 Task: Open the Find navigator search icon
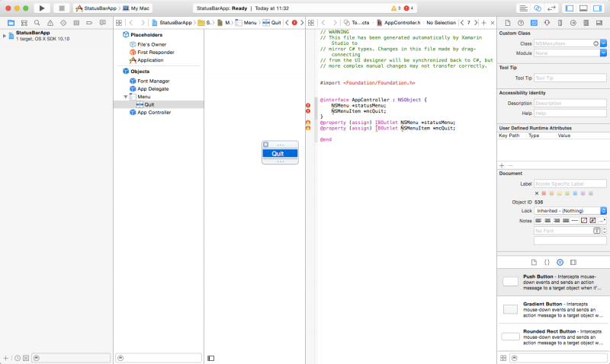pyautogui.click(x=37, y=23)
